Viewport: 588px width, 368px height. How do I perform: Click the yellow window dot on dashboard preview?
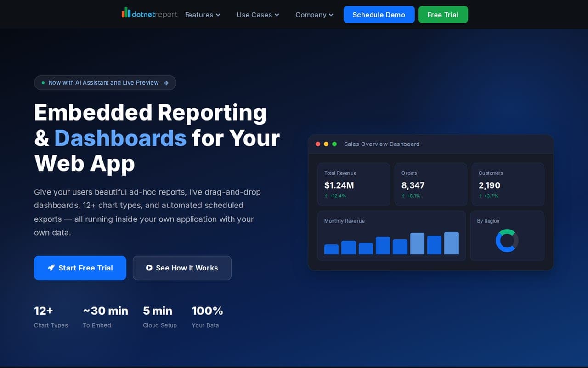coord(326,144)
